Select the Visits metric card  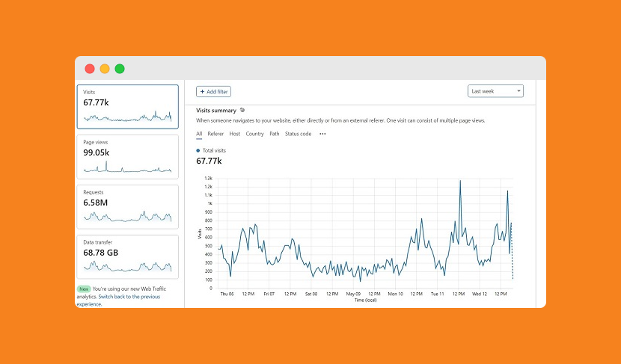(127, 106)
